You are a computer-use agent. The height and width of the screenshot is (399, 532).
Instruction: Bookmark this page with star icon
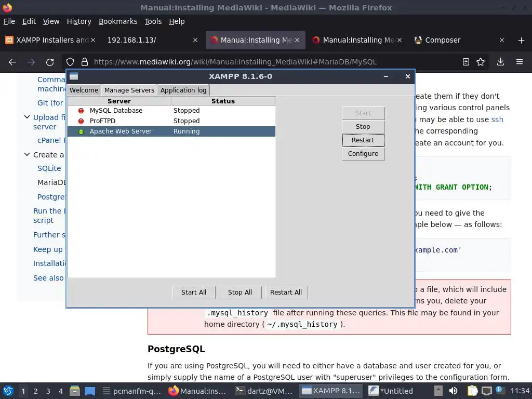[481, 62]
